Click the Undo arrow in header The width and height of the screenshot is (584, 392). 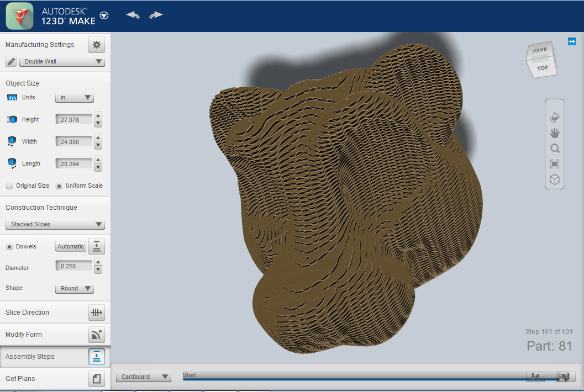pyautogui.click(x=133, y=15)
